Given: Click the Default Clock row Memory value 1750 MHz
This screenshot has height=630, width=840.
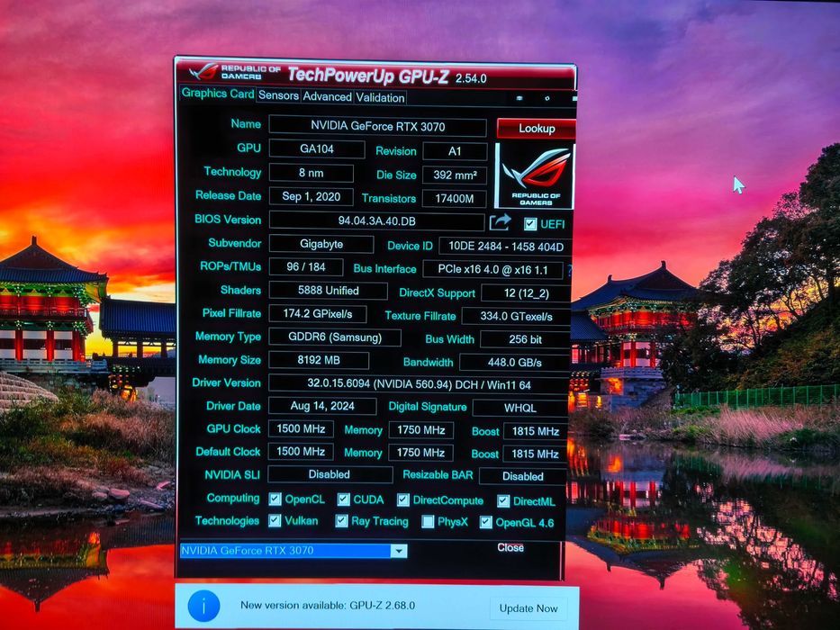Looking at the screenshot, I should click(420, 453).
